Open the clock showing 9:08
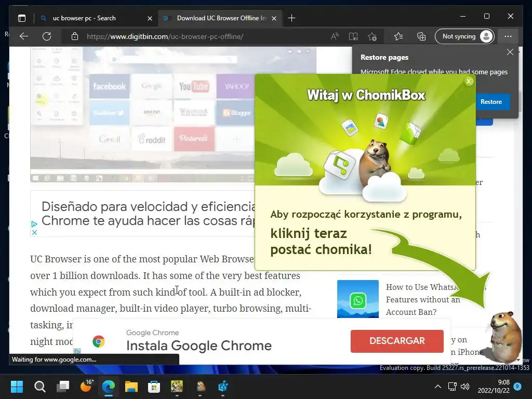The height and width of the screenshot is (399, 532). [x=494, y=387]
